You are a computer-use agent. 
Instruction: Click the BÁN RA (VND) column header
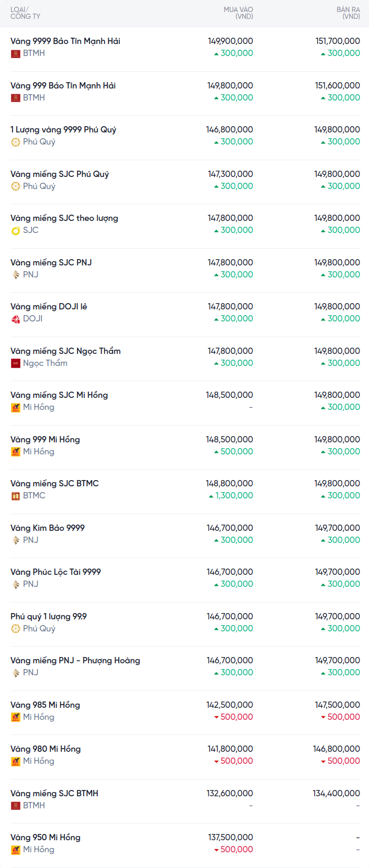pyautogui.click(x=348, y=13)
